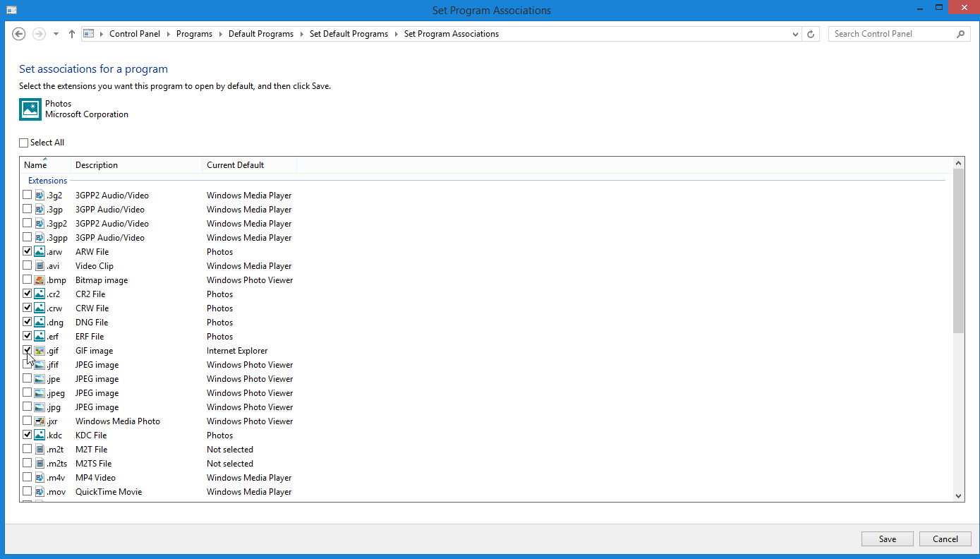This screenshot has width=980, height=559.
Task: Click the .m4v file icon
Action: click(40, 478)
